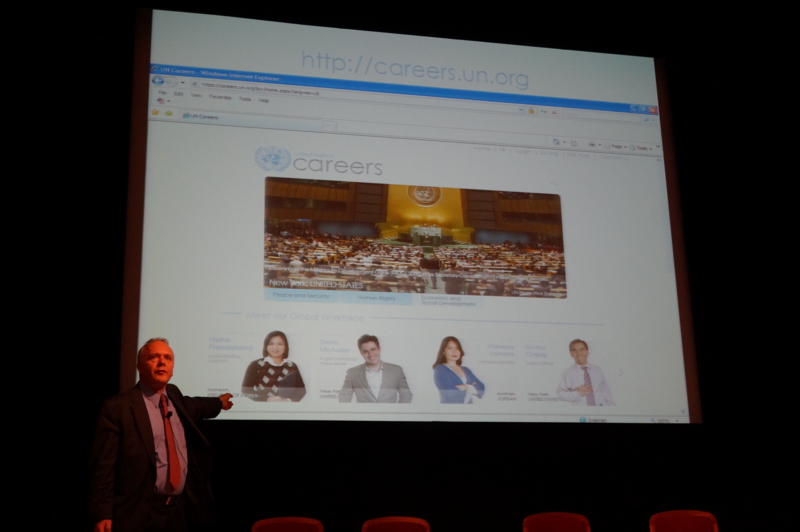Select the Economic and Social Development tab
800x532 pixels.
[448, 301]
